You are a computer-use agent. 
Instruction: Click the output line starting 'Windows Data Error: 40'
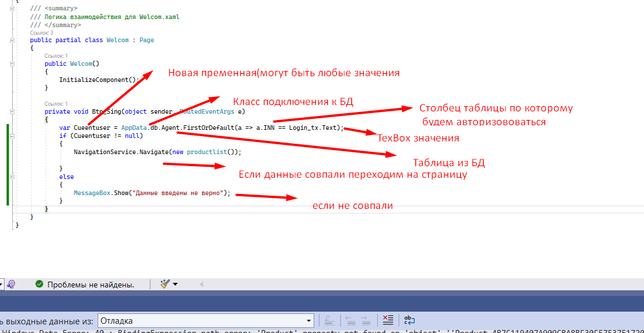click(x=322, y=331)
